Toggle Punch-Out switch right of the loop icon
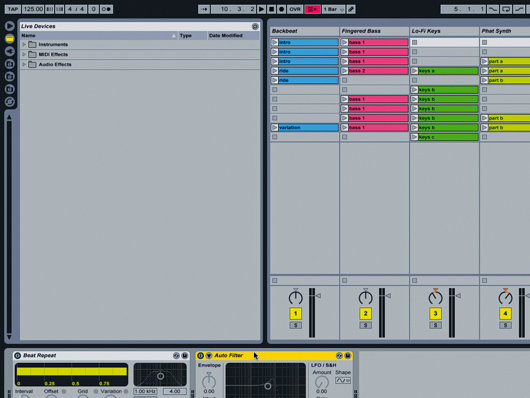The height and width of the screenshot is (398, 530). click(x=519, y=9)
